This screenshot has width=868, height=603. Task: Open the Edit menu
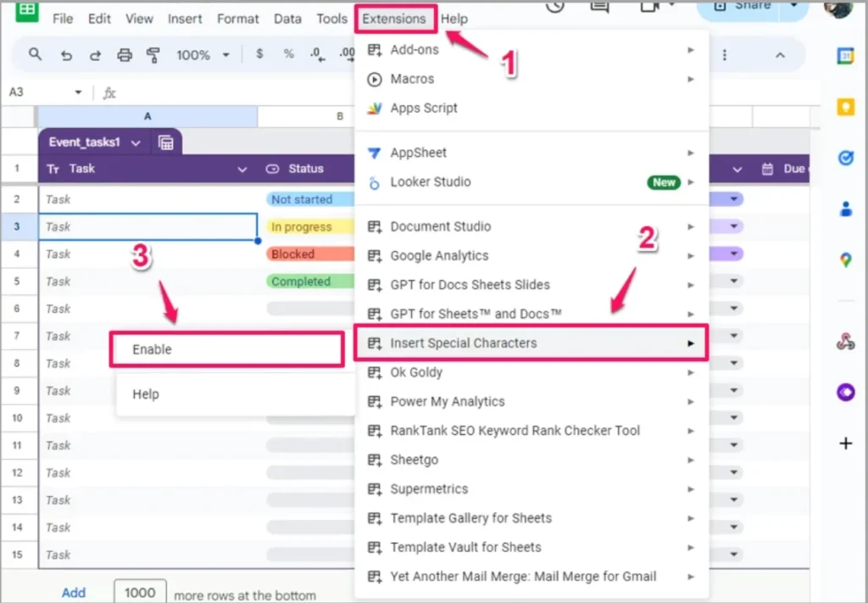tap(99, 19)
